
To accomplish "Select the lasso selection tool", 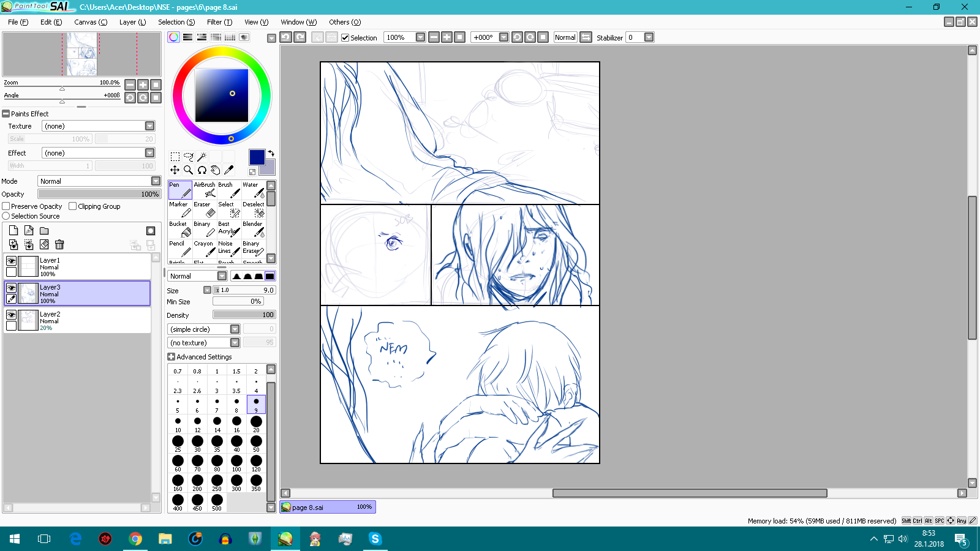I will click(188, 157).
